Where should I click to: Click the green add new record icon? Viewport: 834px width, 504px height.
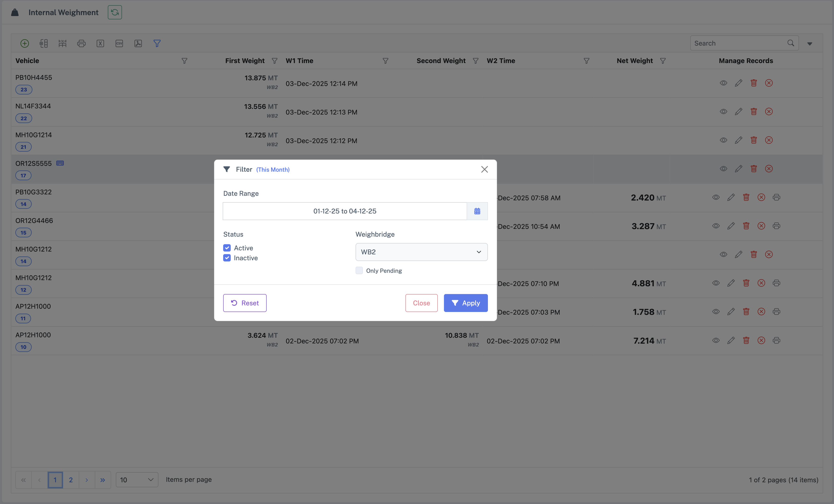tap(24, 43)
